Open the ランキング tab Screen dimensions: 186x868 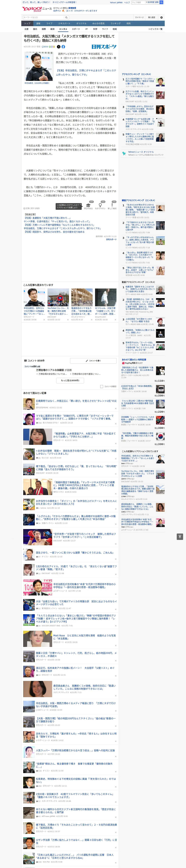tap(115, 23)
